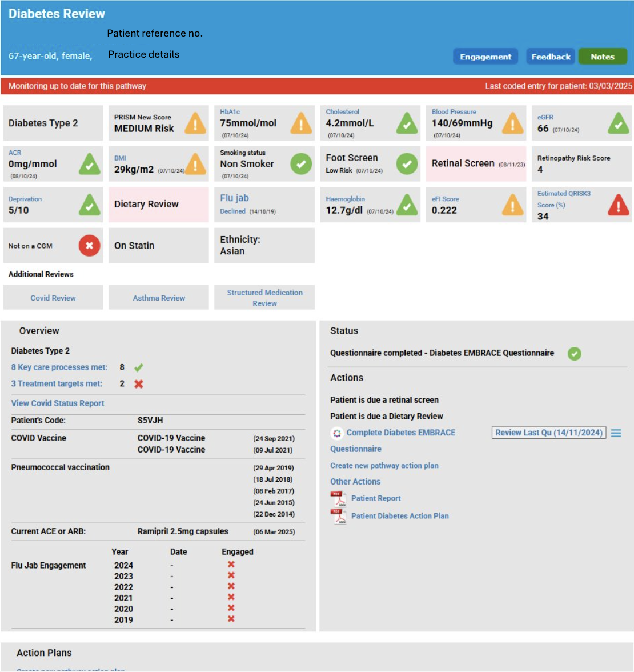Open the Asthma Review additional review
This screenshot has width=634, height=672.
coord(159,298)
